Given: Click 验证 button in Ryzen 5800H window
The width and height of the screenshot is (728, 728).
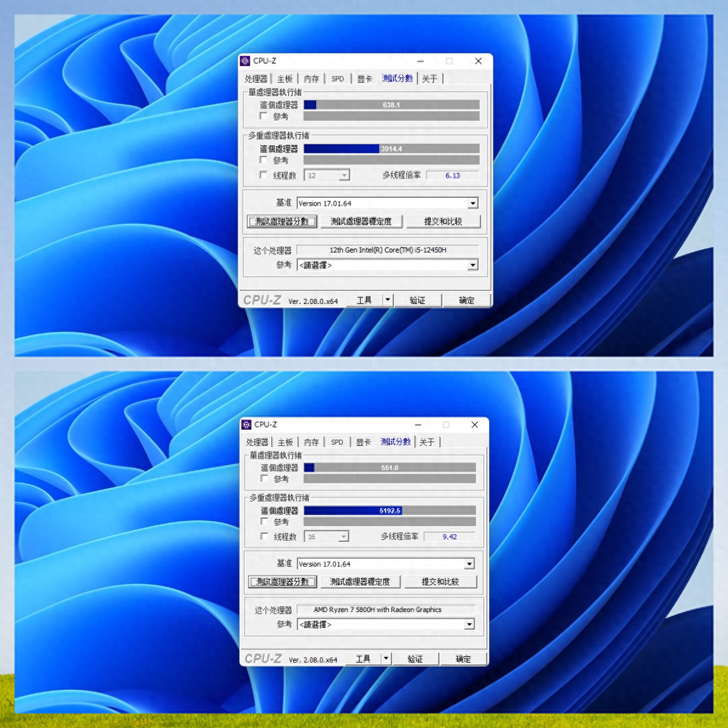Looking at the screenshot, I should (415, 658).
